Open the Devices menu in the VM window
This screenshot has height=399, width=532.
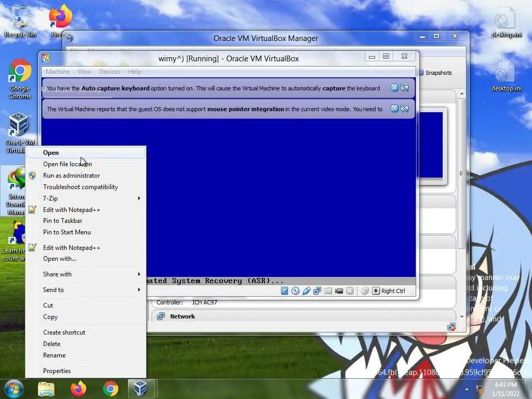click(x=110, y=72)
